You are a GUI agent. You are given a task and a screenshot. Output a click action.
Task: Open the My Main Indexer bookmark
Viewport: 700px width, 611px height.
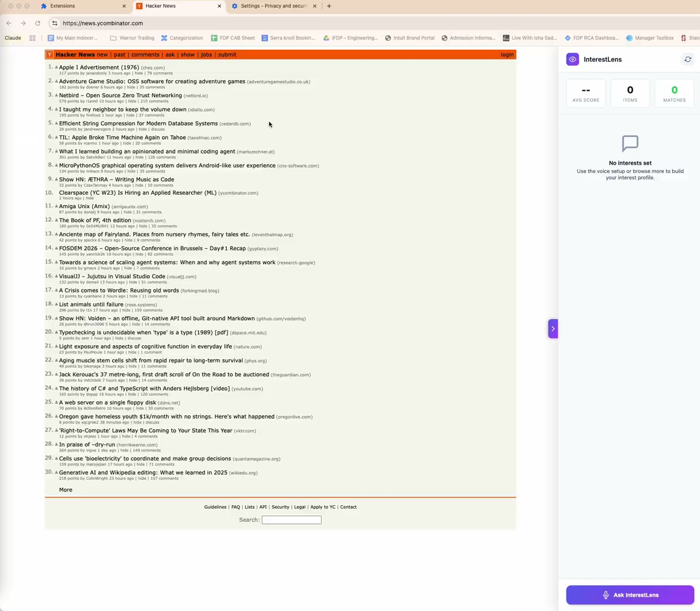pyautogui.click(x=72, y=38)
